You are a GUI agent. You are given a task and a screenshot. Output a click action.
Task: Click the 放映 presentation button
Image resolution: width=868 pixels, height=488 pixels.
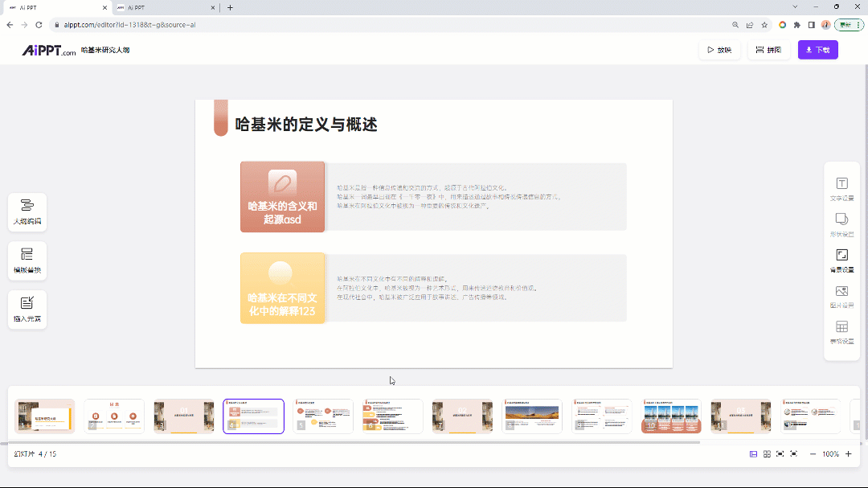coord(720,49)
